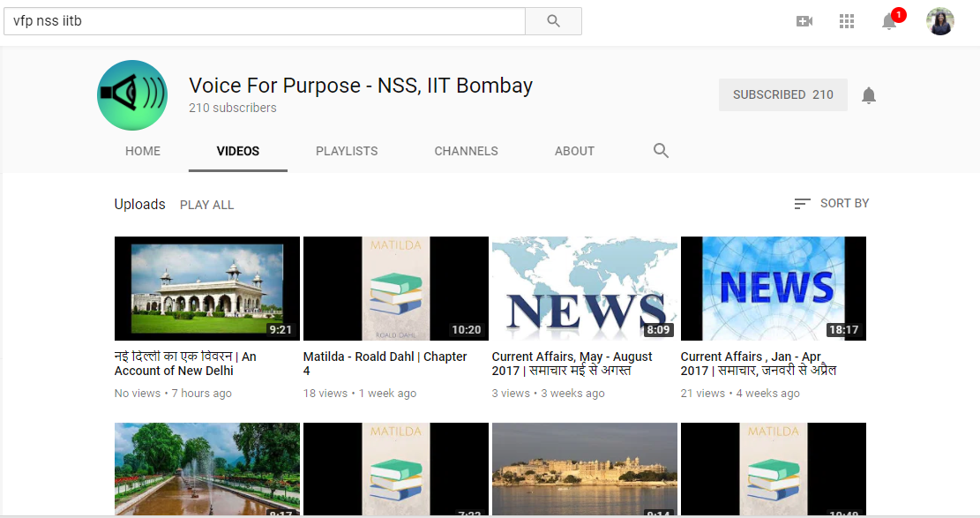980x518 pixels.
Task: Open the YouTube apps grid icon
Action: tap(847, 21)
